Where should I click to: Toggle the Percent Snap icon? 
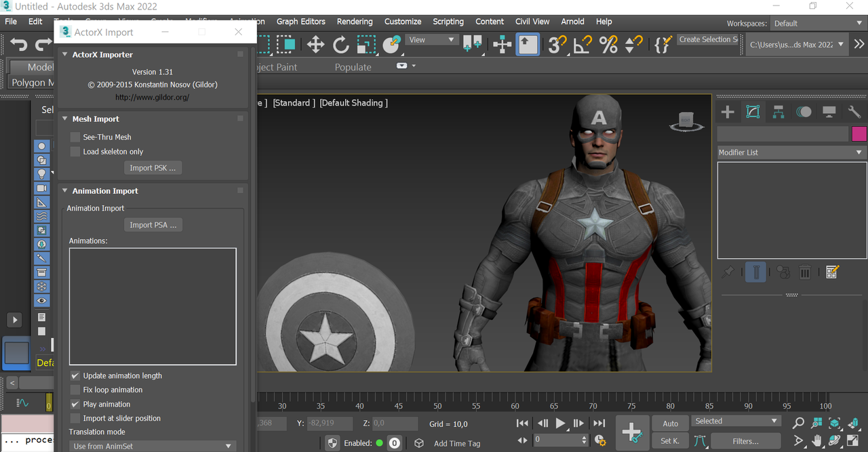(608, 45)
